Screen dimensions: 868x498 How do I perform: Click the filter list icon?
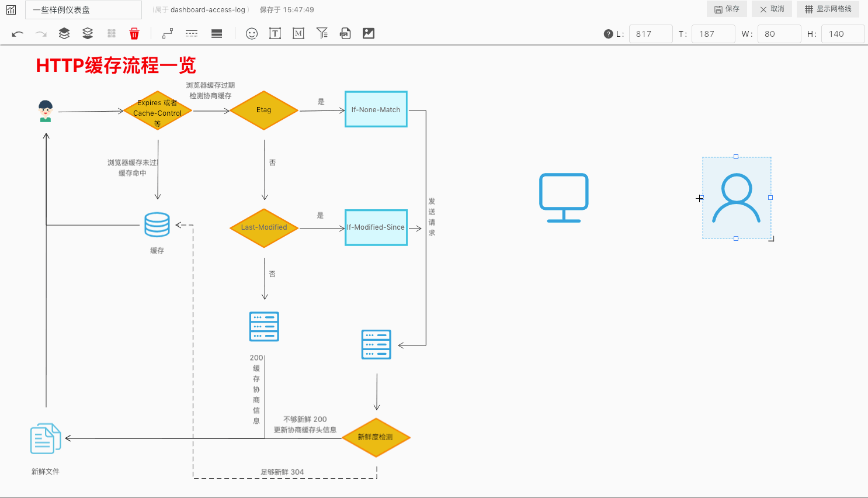pos(322,34)
